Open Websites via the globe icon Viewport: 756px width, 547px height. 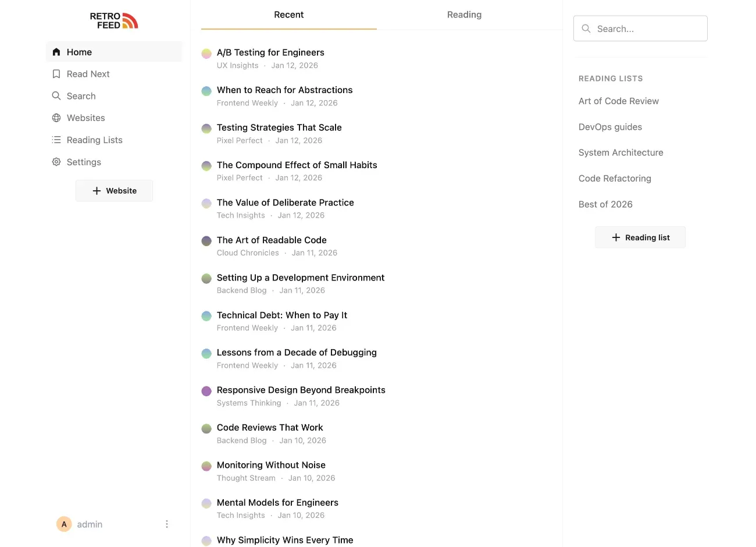(56, 118)
